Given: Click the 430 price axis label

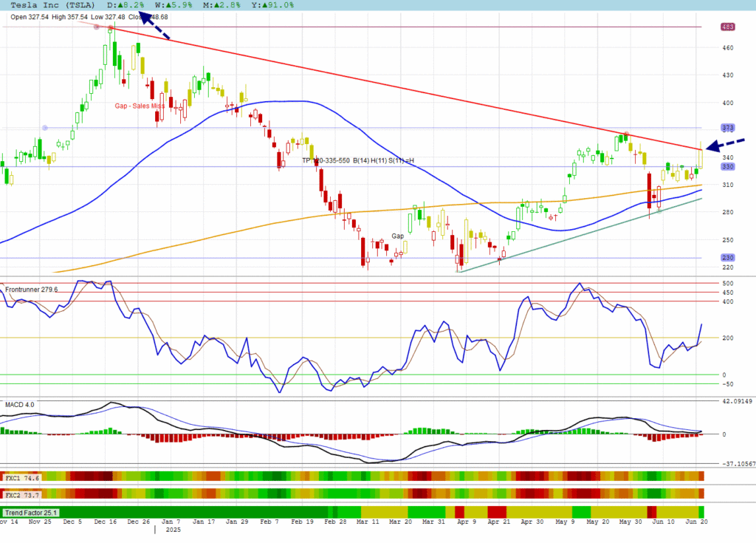Looking at the screenshot, I should click(728, 75).
